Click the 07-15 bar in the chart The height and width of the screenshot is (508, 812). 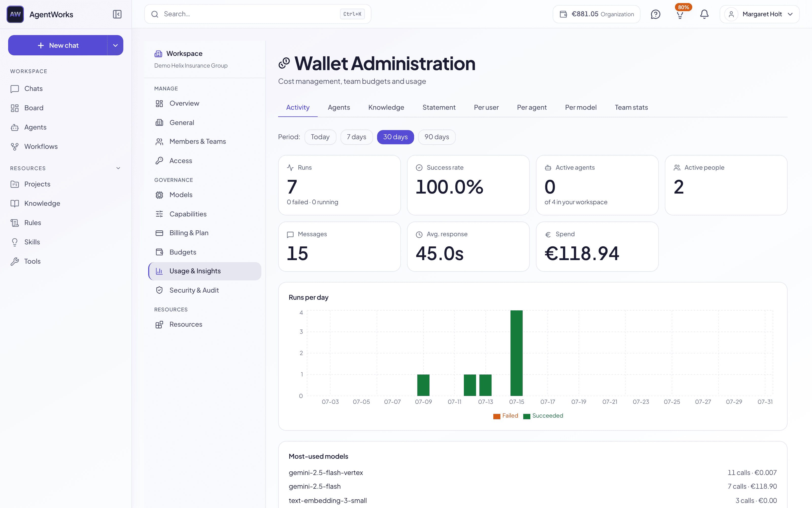516,353
